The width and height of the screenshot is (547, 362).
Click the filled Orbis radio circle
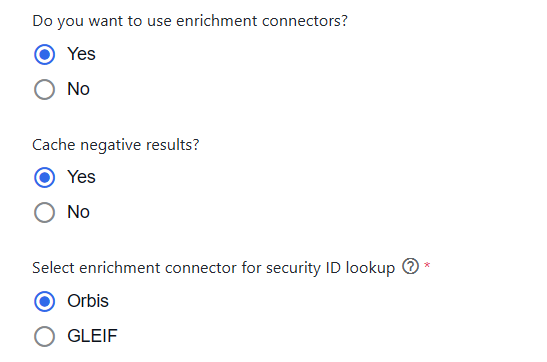(x=44, y=301)
